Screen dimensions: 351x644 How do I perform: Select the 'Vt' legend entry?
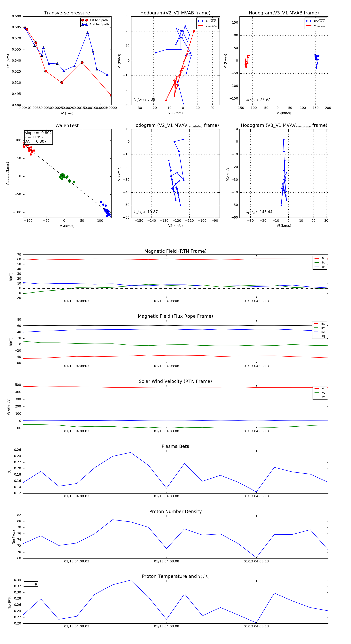[320, 393]
